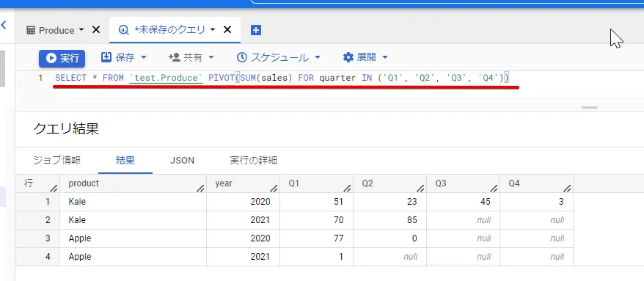The height and width of the screenshot is (281, 644).
Task: Click the query magnifier icon on unsaved tab
Action: 124,30
